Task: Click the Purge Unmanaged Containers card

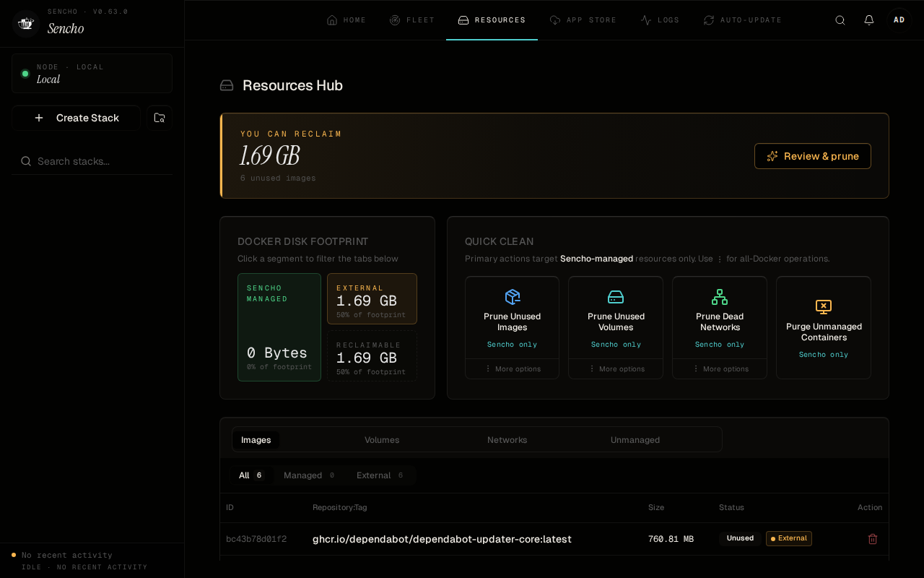Action: [x=824, y=328]
